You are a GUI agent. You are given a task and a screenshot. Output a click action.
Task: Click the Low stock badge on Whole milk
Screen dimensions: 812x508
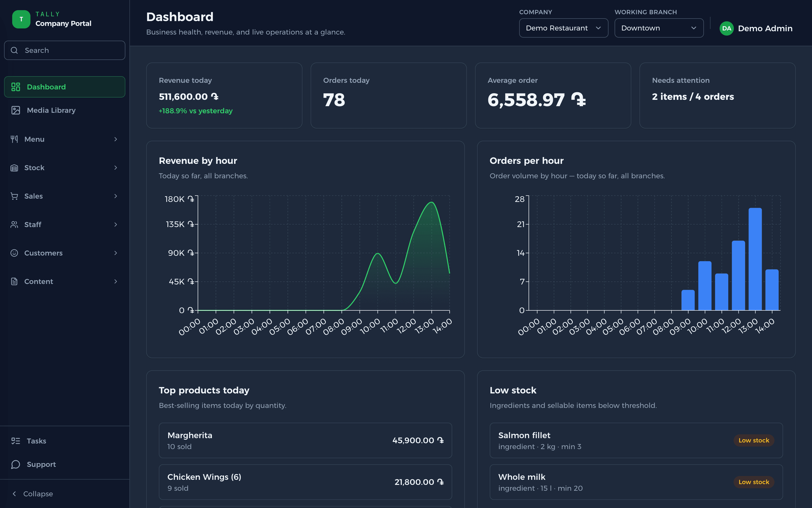[x=754, y=482]
